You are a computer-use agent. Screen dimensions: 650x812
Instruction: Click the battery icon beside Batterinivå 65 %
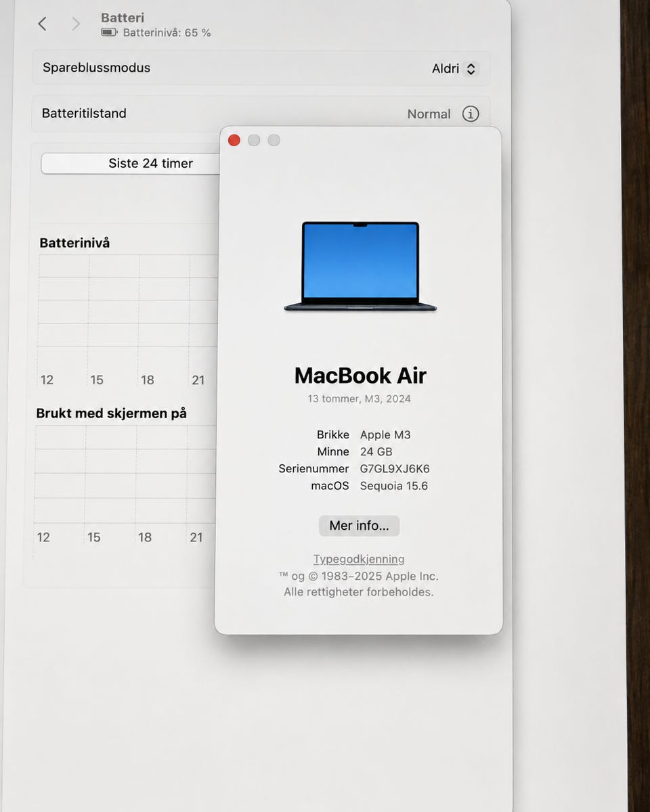pos(109,32)
